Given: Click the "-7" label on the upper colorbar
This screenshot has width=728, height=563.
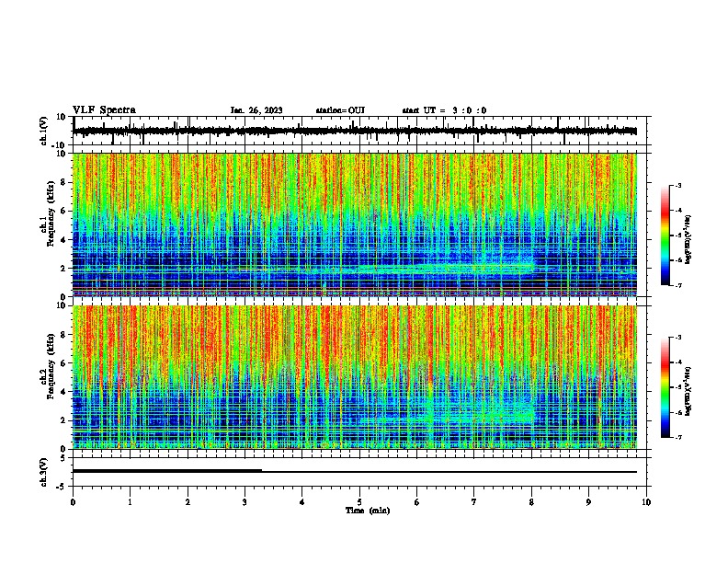Looking at the screenshot, I should [677, 285].
